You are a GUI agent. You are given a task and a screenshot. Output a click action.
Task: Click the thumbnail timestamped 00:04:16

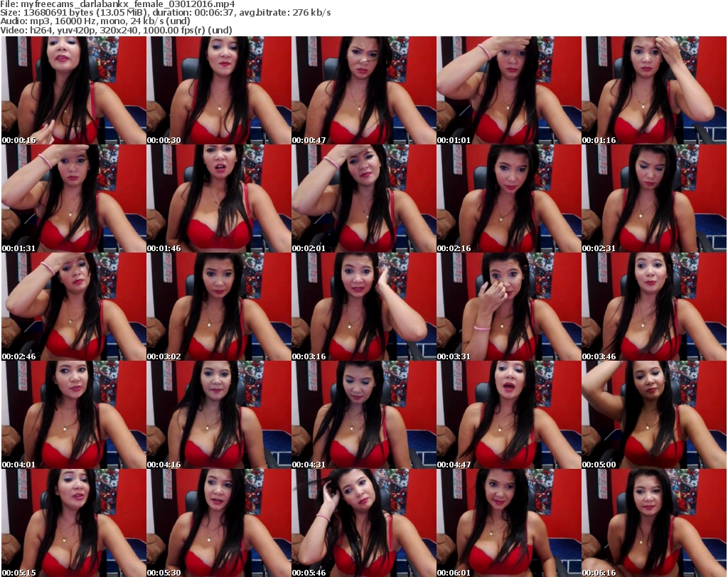(x=219, y=415)
